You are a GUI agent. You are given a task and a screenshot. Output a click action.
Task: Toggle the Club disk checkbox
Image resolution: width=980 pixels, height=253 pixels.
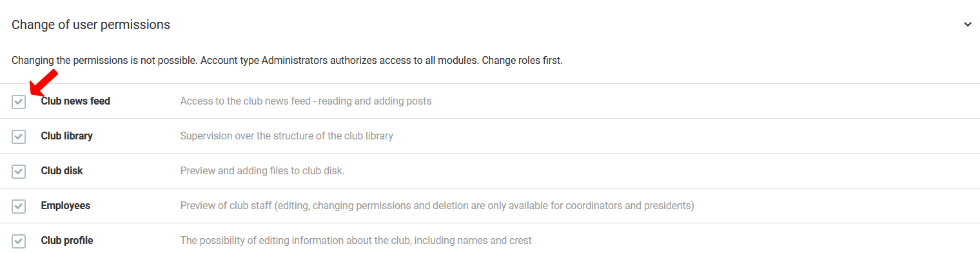click(x=19, y=172)
